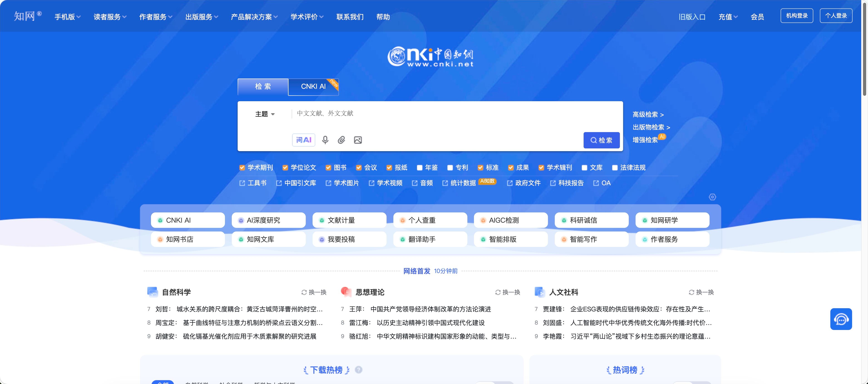Check the 文库 checkbox
This screenshot has height=384, width=868.
point(584,168)
